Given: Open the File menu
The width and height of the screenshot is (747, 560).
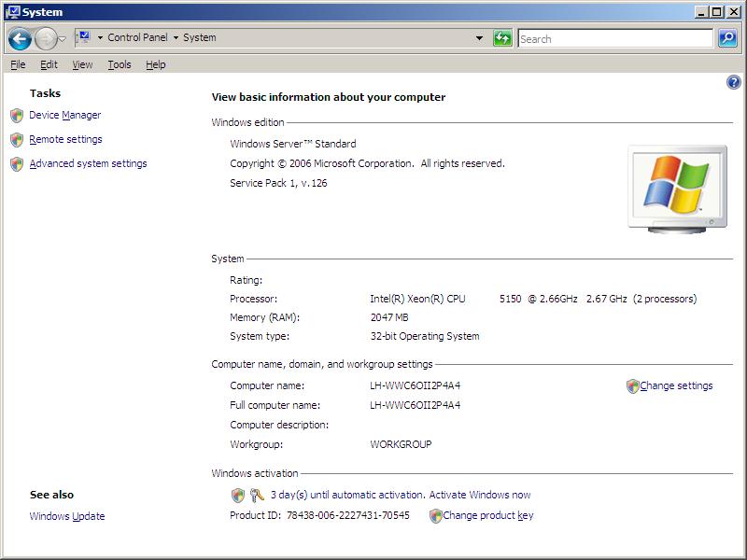Looking at the screenshot, I should [x=18, y=64].
